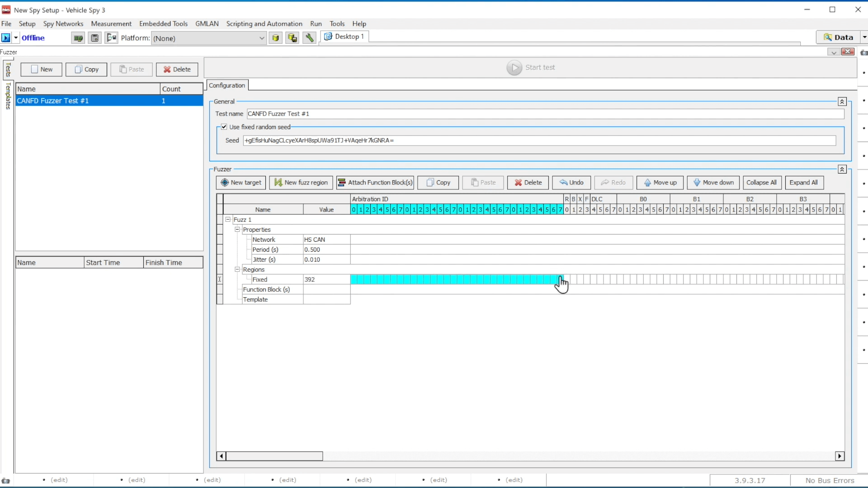868x488 pixels.
Task: Collapse the Properties tree node
Action: [237, 230]
